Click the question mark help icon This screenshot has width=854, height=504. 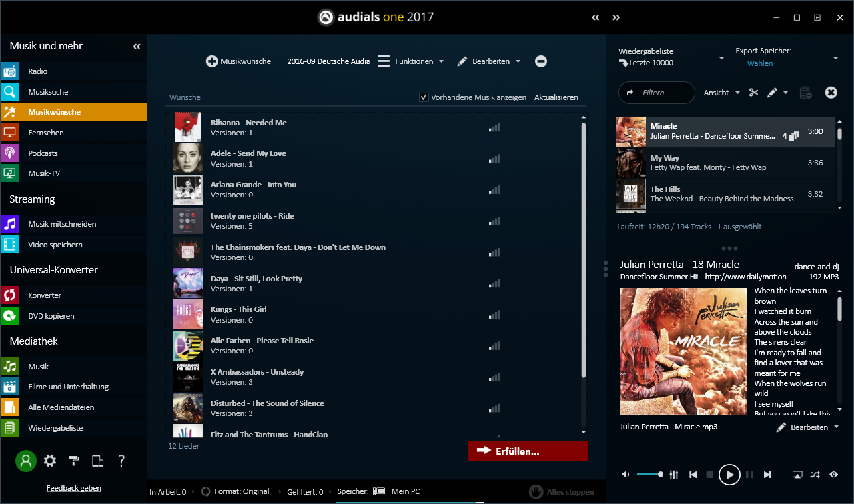[121, 461]
